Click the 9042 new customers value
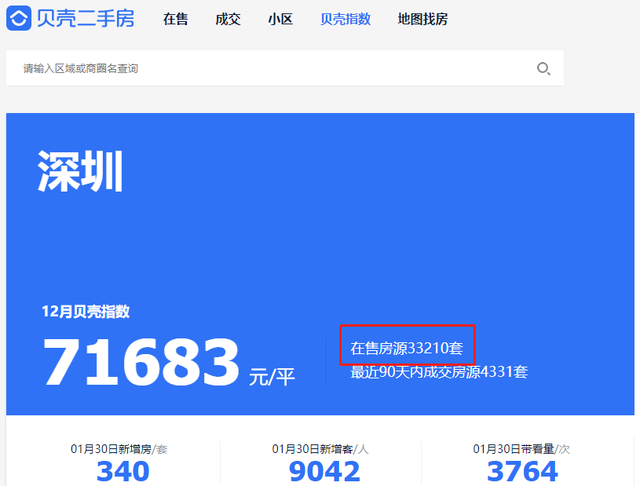This screenshot has height=486, width=640. 324,471
